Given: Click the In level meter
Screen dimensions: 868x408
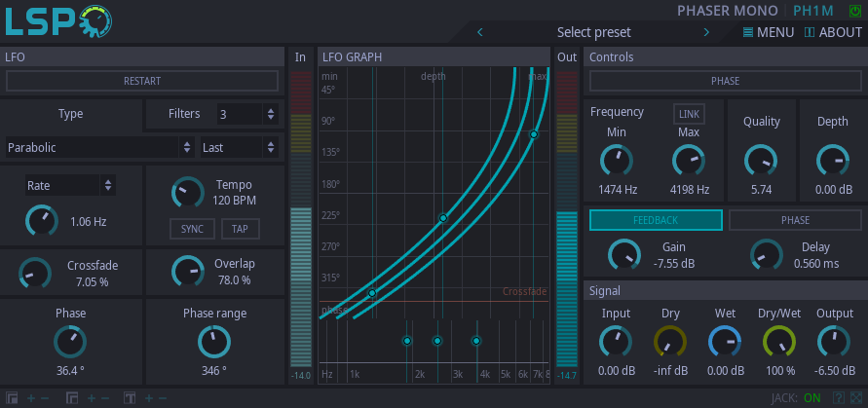Looking at the screenshot, I should [x=301, y=219].
